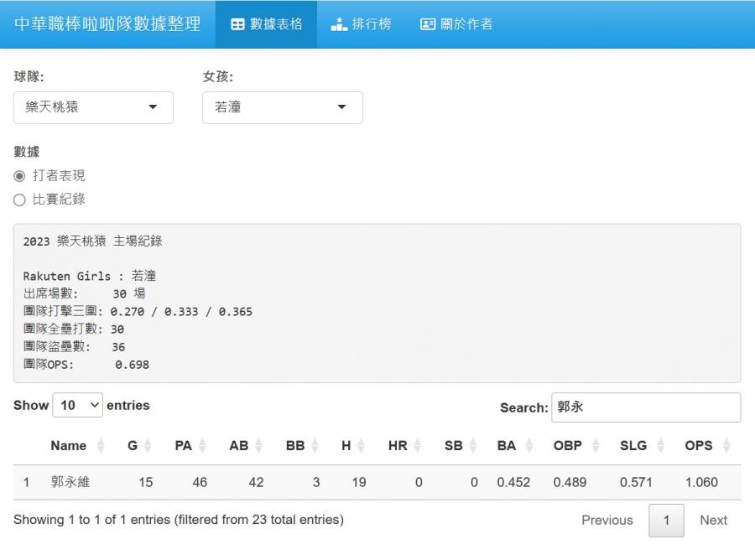The height and width of the screenshot is (560, 755).
Task: Click page 1 pagination button
Action: (x=666, y=520)
